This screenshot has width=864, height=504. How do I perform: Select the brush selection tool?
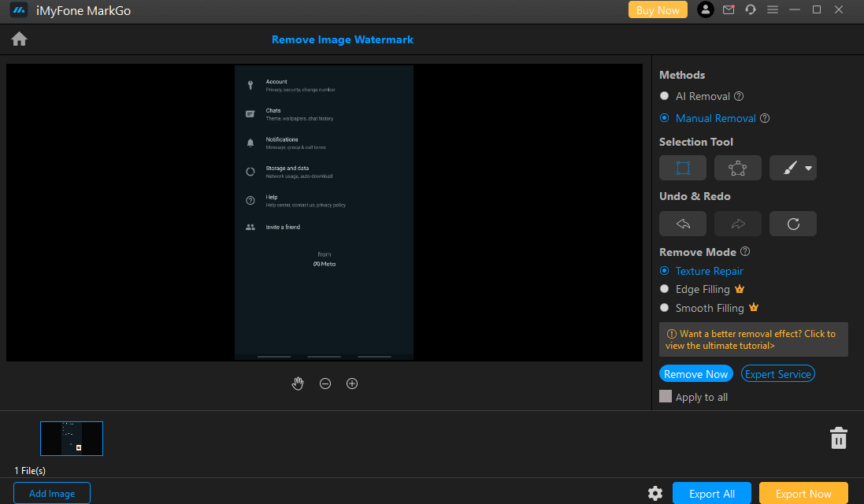pyautogui.click(x=790, y=168)
